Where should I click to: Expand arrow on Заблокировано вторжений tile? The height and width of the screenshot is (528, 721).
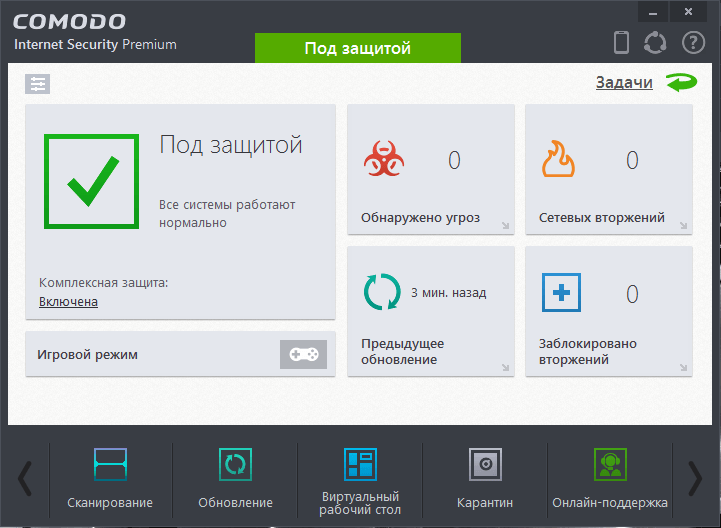coord(683,367)
